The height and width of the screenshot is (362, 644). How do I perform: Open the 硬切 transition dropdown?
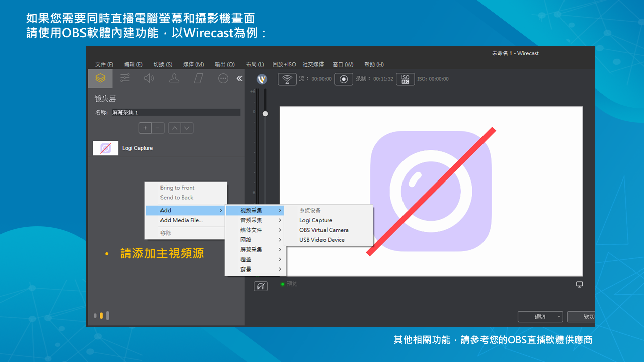(x=540, y=317)
